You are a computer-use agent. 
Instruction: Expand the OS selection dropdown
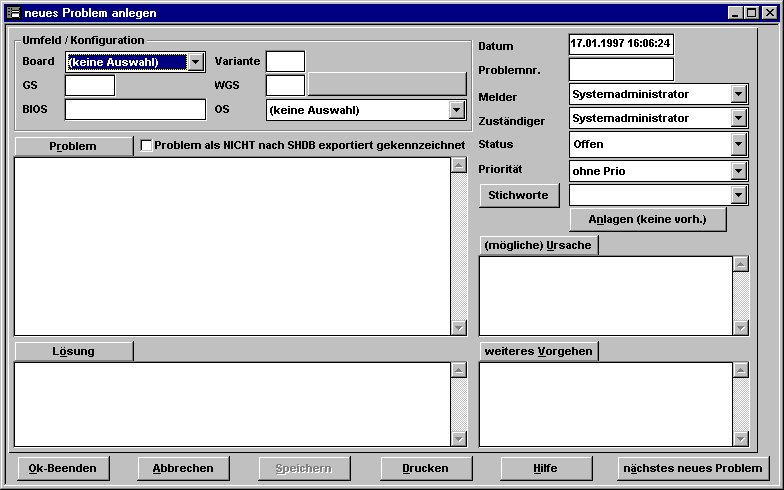coord(457,110)
